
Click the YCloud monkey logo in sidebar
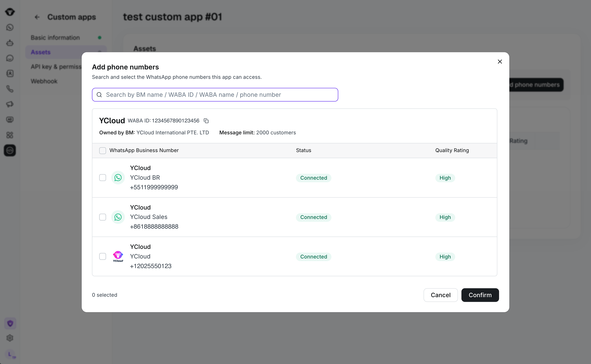click(10, 12)
